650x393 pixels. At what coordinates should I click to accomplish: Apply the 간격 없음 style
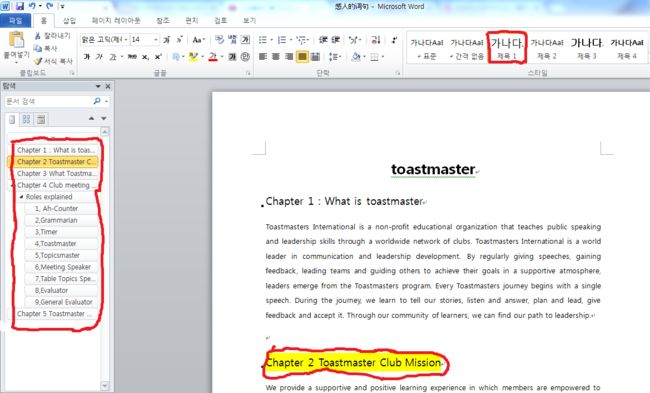[467, 48]
